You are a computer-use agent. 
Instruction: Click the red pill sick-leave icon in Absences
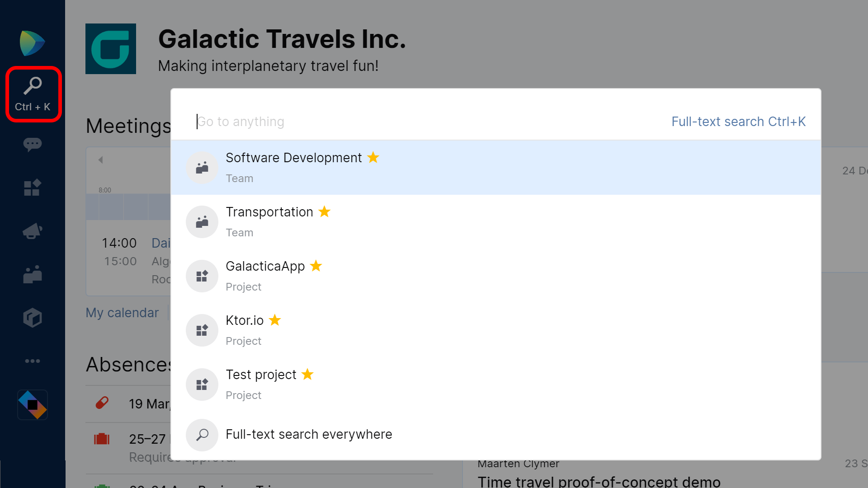click(102, 403)
